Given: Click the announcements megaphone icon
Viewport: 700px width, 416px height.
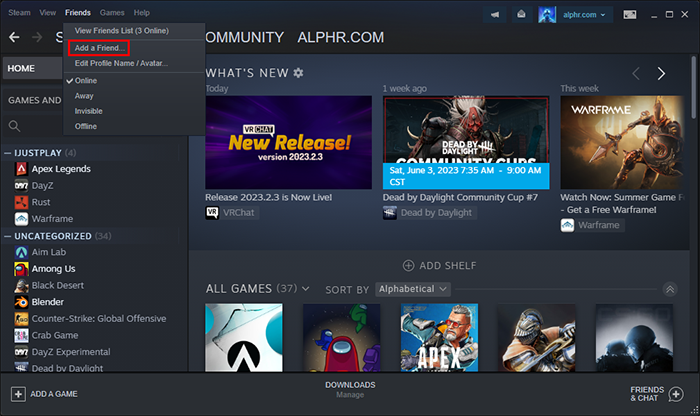Looking at the screenshot, I should tap(495, 15).
